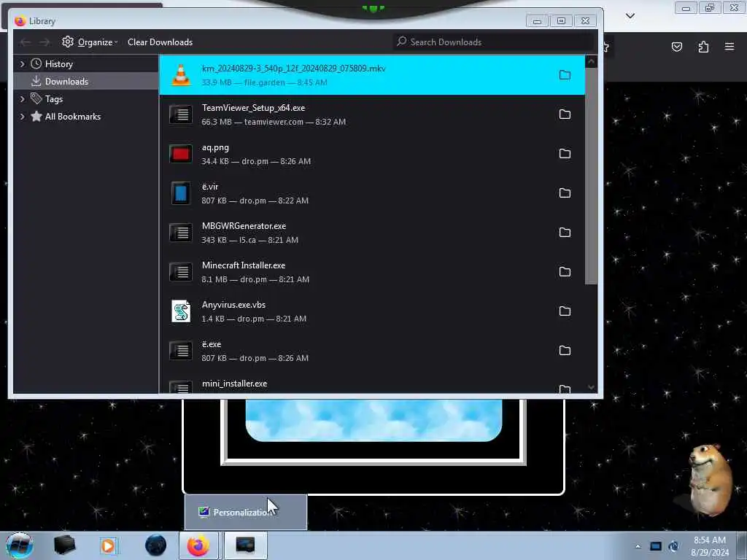This screenshot has height=560, width=747.
Task: Open the media player taskbar icon
Action: pos(108,545)
